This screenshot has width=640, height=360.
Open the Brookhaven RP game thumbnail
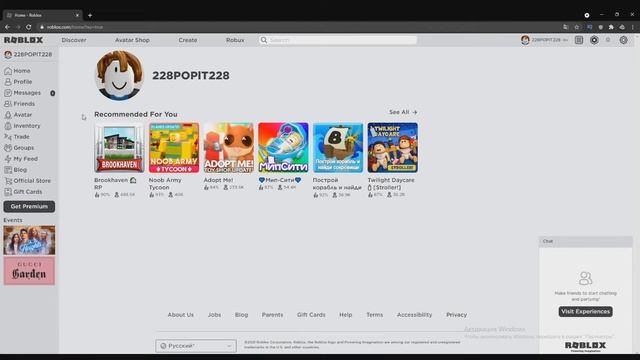[119, 148]
